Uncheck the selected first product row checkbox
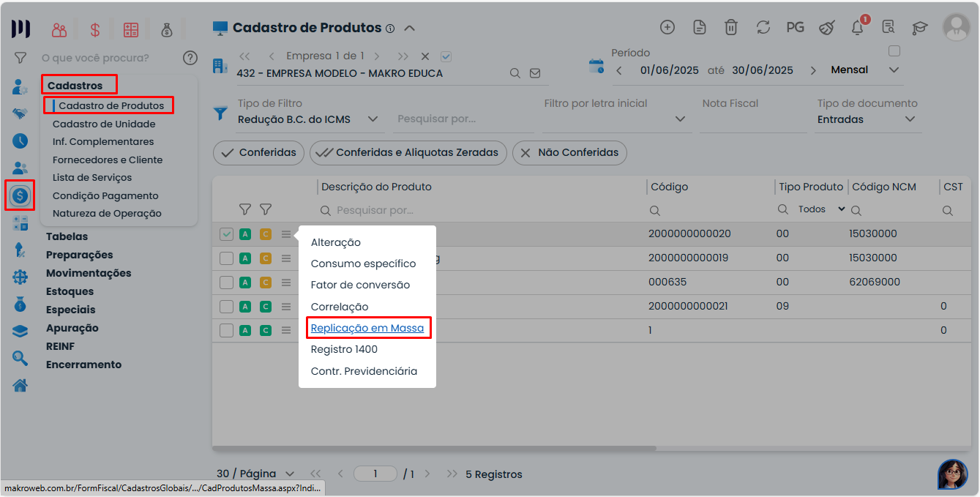980x497 pixels. pos(226,234)
